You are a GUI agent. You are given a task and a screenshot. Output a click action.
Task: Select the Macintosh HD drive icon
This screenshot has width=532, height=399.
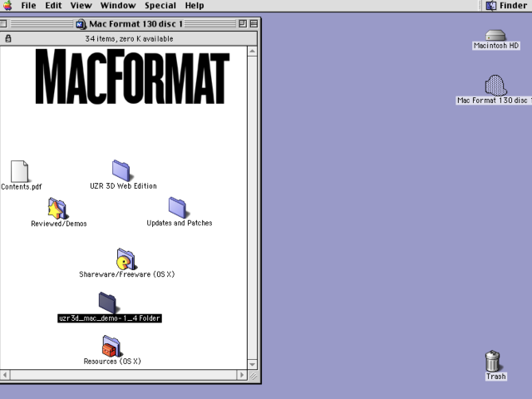point(495,35)
